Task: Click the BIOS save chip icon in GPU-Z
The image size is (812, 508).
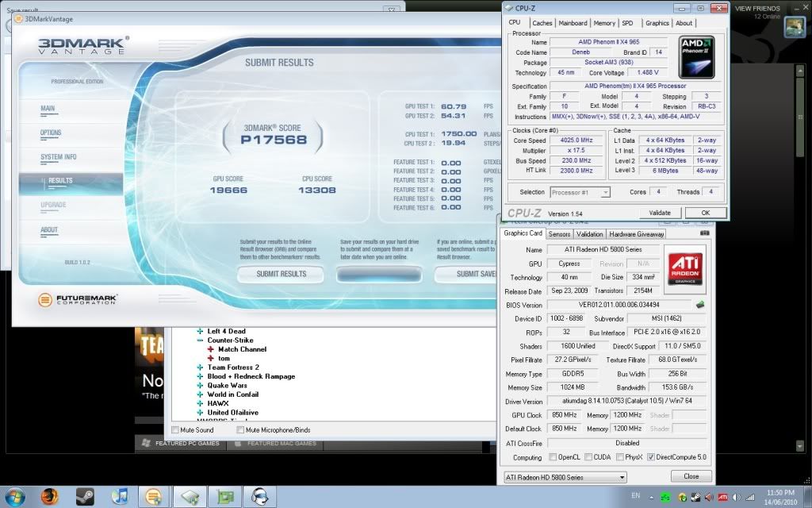Action: (x=700, y=305)
